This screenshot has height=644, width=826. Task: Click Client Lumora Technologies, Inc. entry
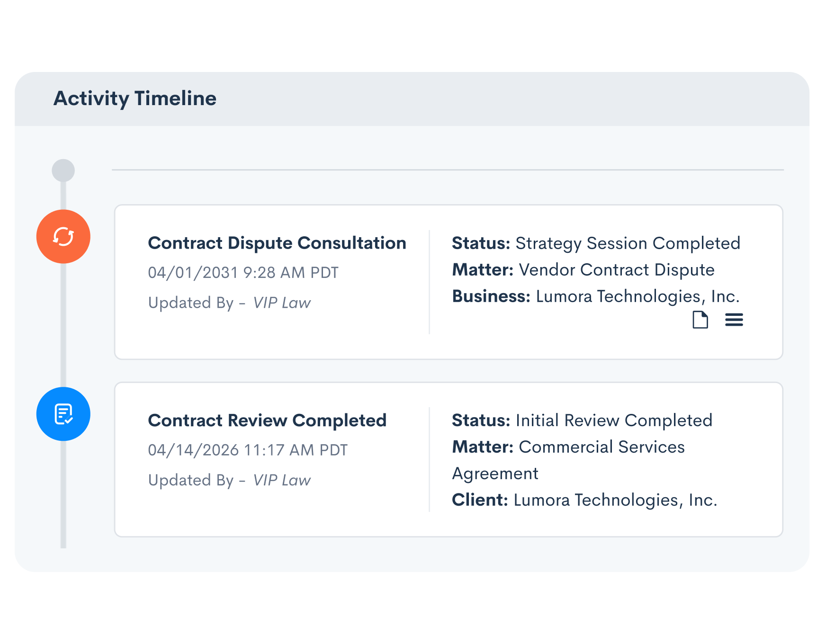pyautogui.click(x=584, y=500)
